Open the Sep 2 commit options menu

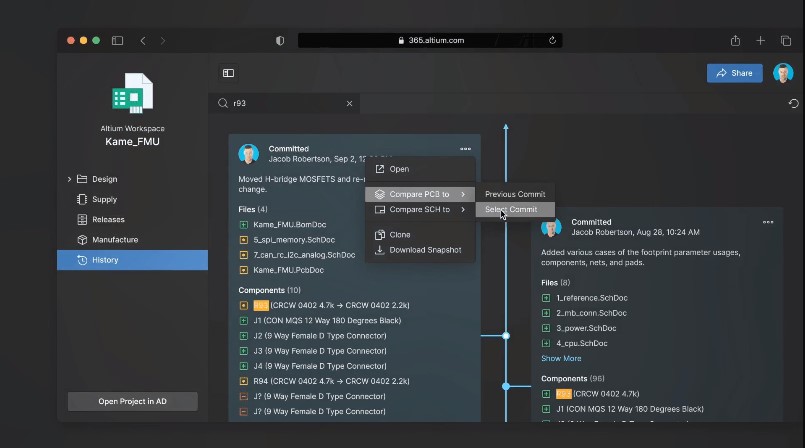tap(465, 149)
